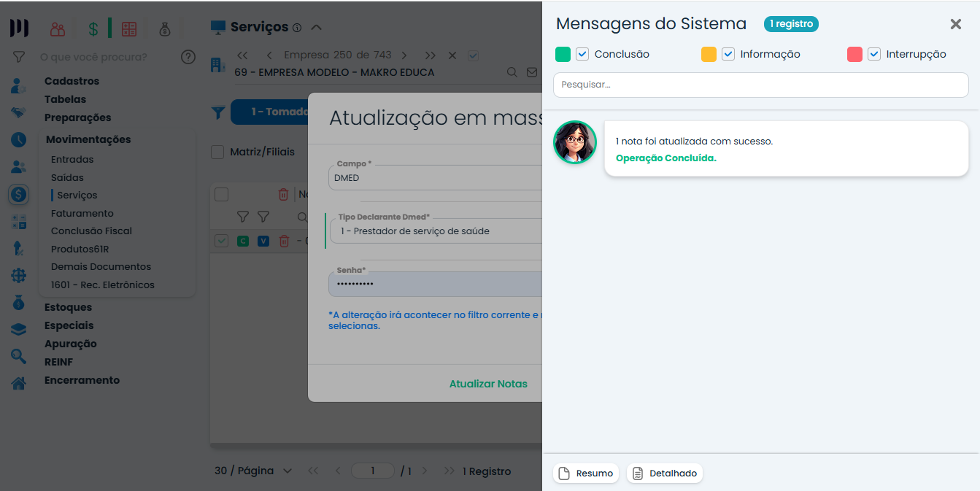Select the math operations sidebar icon

tap(19, 222)
